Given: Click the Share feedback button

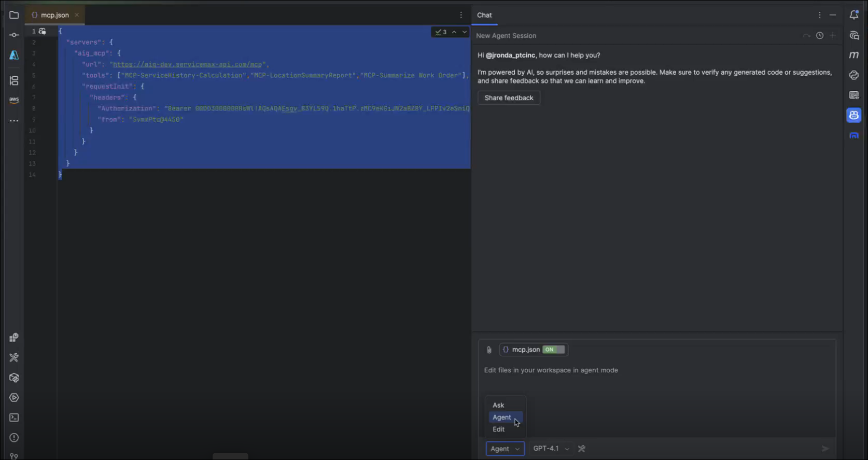Looking at the screenshot, I should point(509,98).
